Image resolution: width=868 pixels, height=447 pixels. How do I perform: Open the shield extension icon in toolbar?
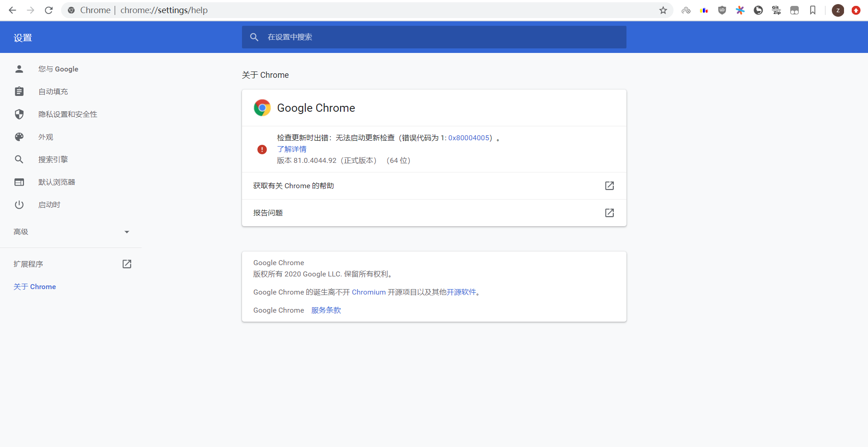tap(722, 10)
